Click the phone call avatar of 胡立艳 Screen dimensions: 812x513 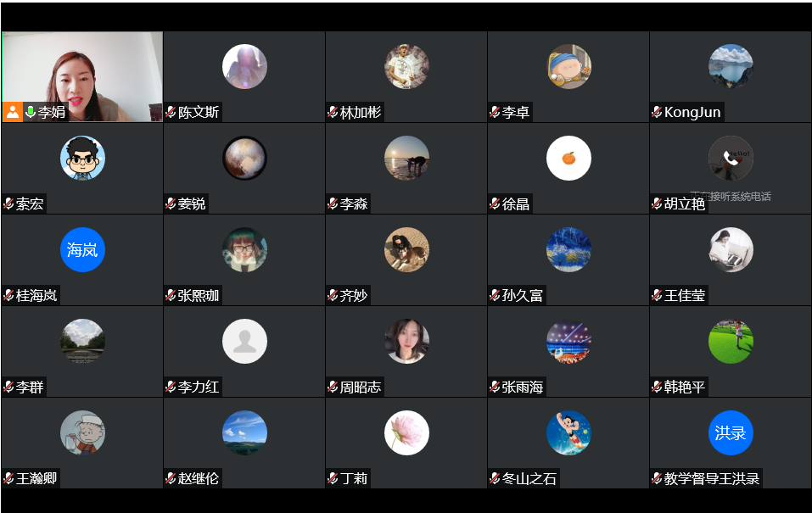[x=731, y=159]
